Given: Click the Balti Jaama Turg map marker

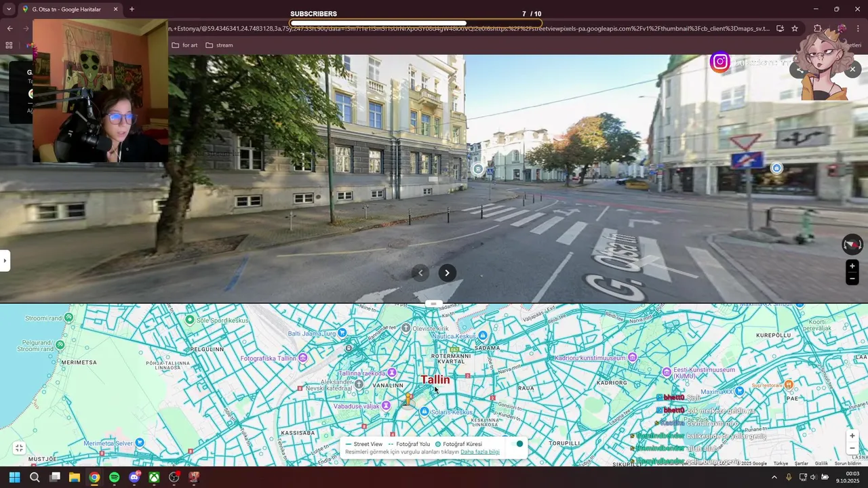Looking at the screenshot, I should pos(342,333).
